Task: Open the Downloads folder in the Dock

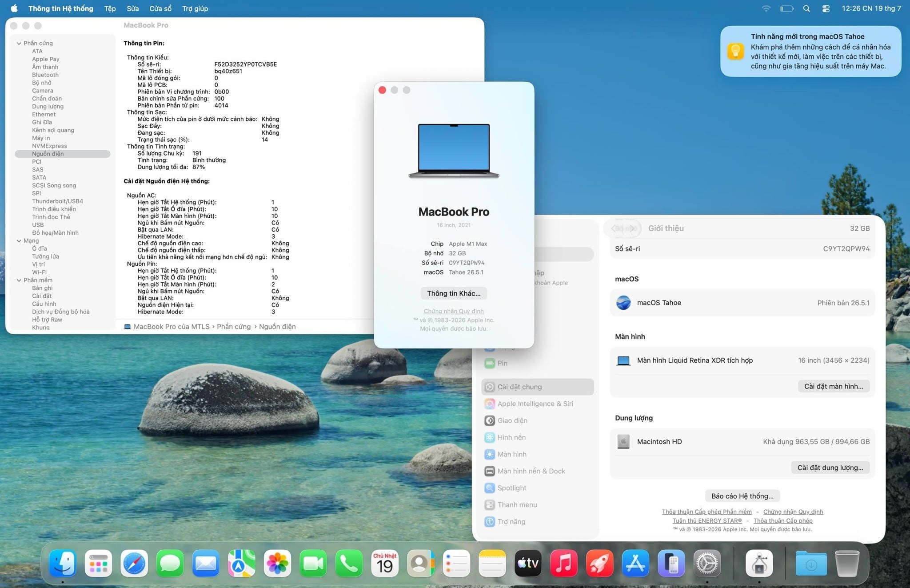Action: point(811,564)
